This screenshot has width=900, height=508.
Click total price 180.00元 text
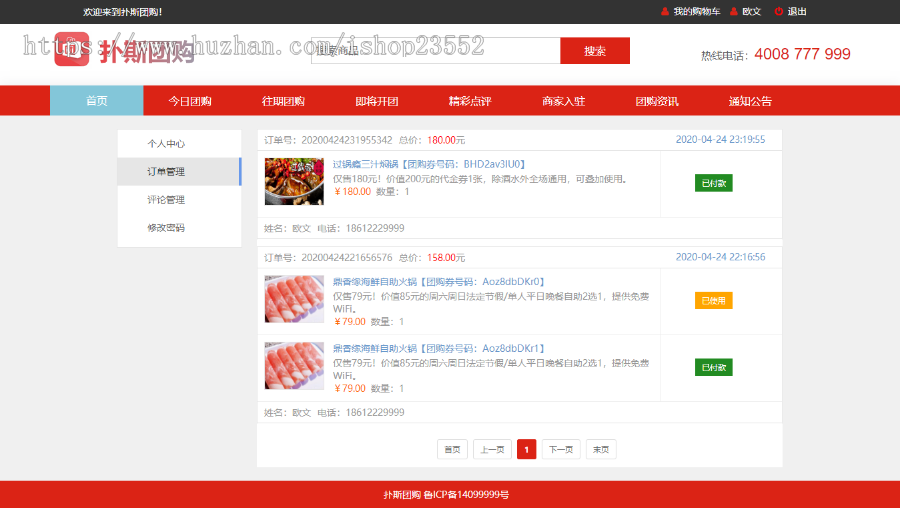pos(446,140)
